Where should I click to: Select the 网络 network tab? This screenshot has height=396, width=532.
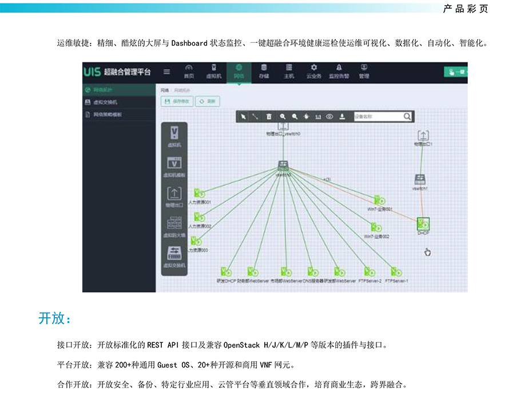tap(239, 71)
